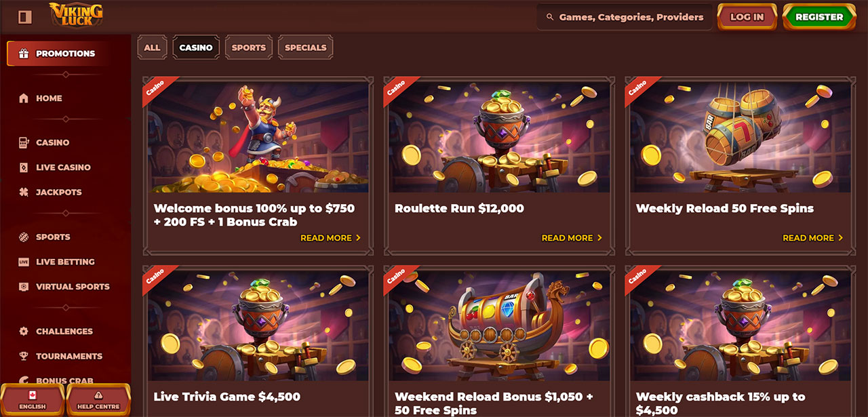Click the Promotions gift icon
This screenshot has height=417, width=868.
[x=24, y=54]
